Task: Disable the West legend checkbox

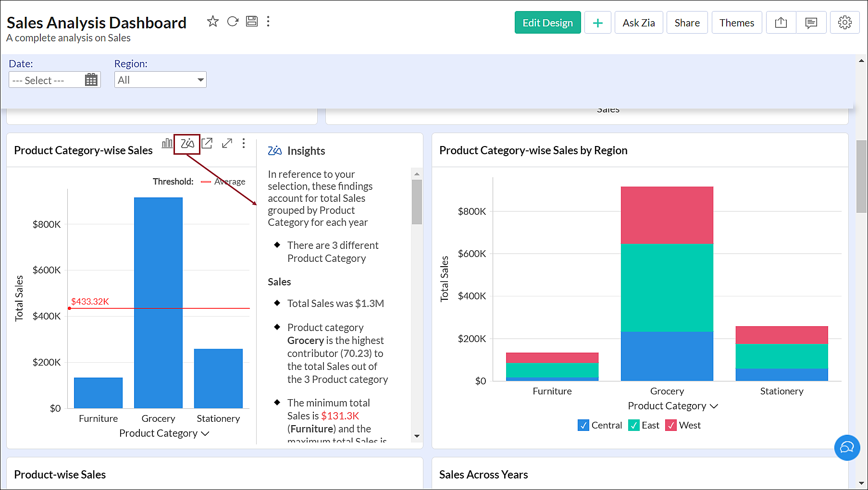Action: 671,425
